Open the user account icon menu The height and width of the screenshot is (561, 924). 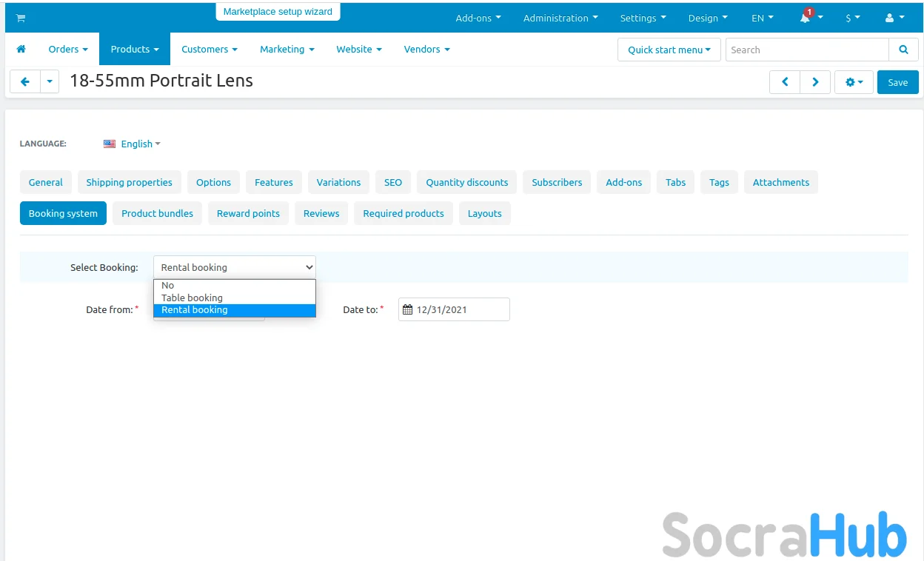[894, 18]
